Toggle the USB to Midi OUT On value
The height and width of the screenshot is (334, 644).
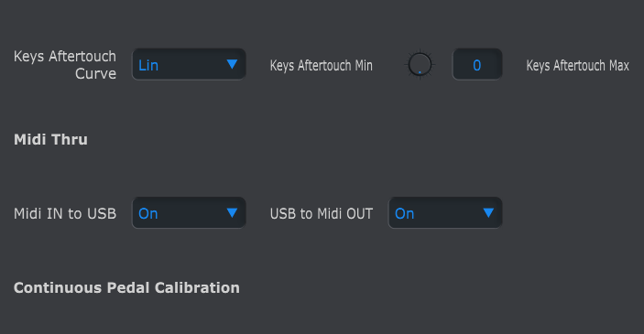pos(405,214)
